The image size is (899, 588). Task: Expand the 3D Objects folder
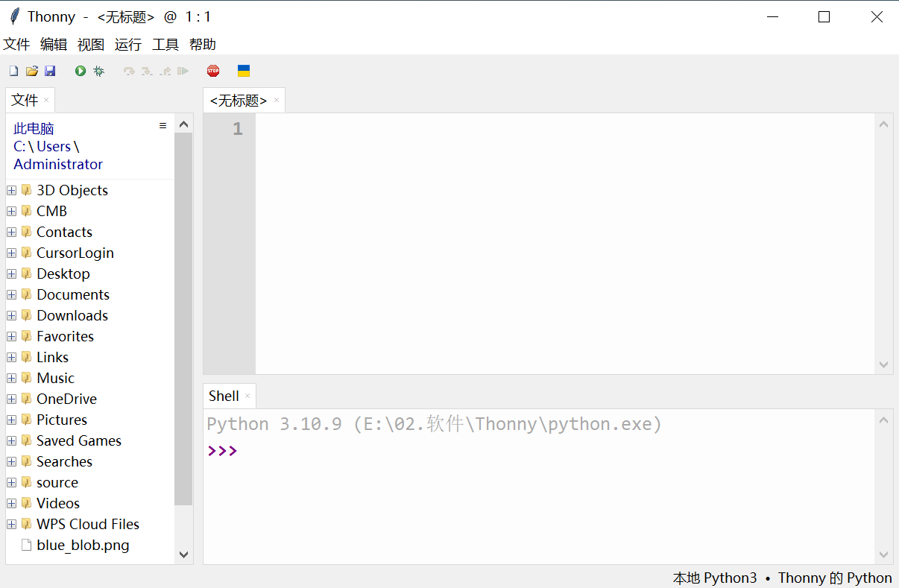click(x=11, y=190)
